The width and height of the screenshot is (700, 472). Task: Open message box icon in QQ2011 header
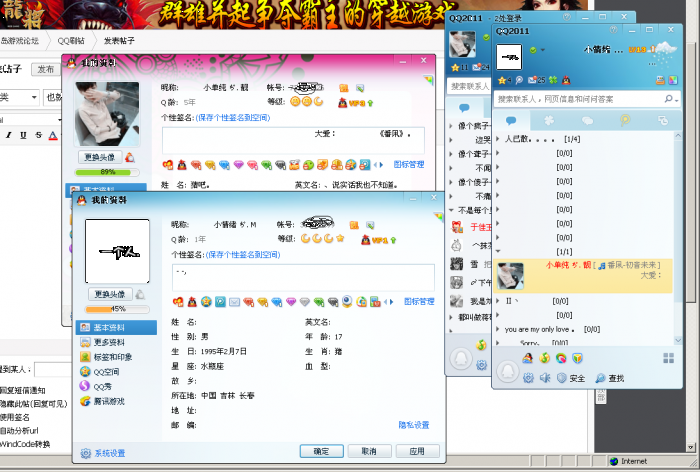[x=660, y=80]
